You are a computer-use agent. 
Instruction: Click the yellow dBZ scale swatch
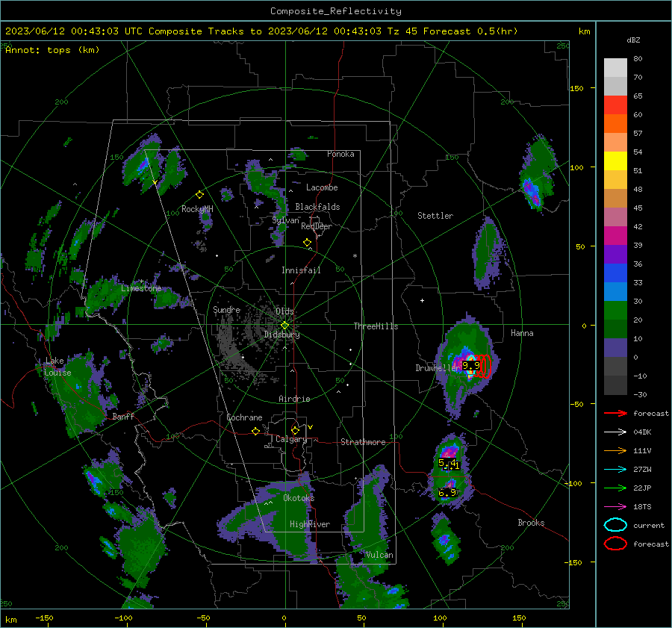click(615, 161)
